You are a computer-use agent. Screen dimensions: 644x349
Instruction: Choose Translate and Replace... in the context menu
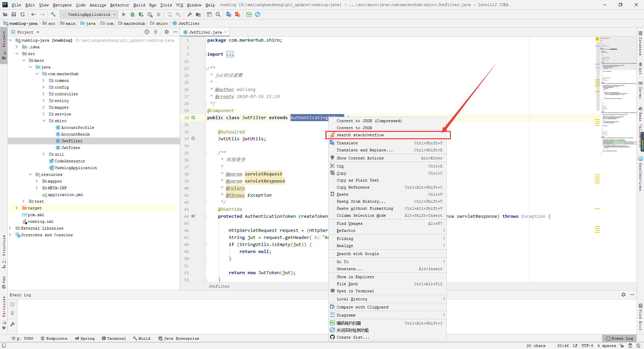pyautogui.click(x=387, y=150)
